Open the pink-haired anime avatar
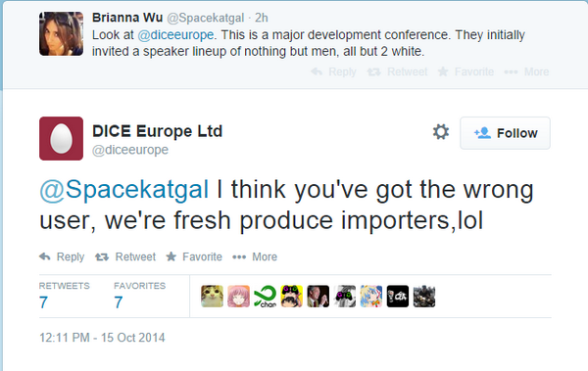The width and height of the screenshot is (588, 371). click(x=238, y=296)
